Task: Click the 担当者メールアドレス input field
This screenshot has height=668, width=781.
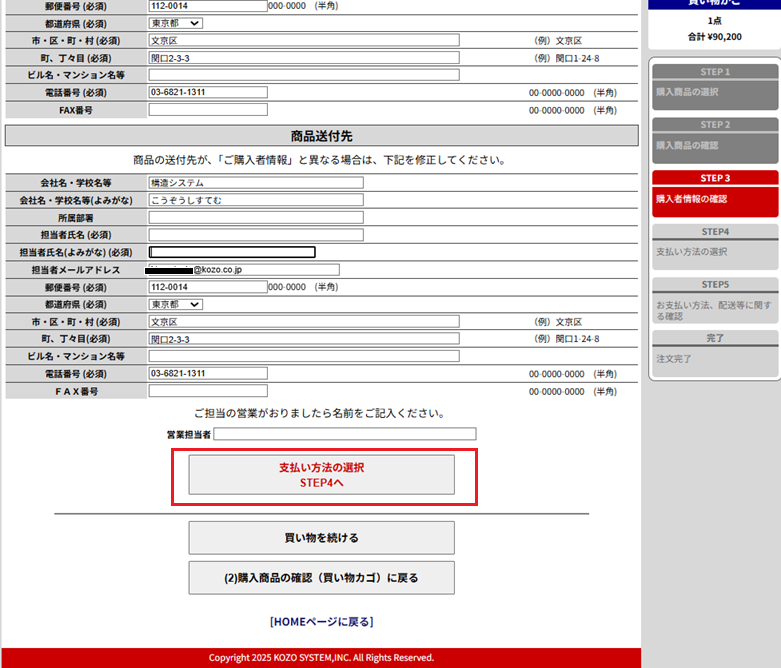Action: [244, 269]
